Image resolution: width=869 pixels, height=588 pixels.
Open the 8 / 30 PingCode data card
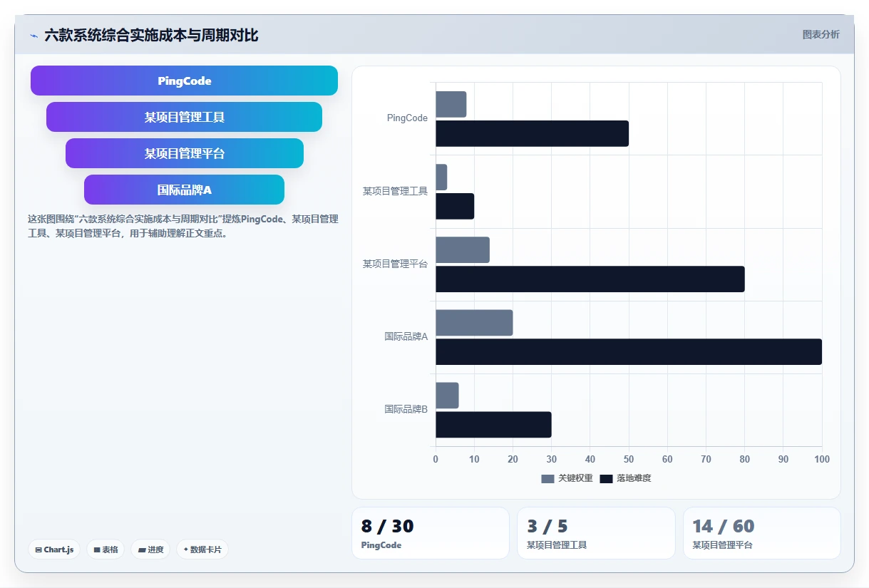(431, 533)
